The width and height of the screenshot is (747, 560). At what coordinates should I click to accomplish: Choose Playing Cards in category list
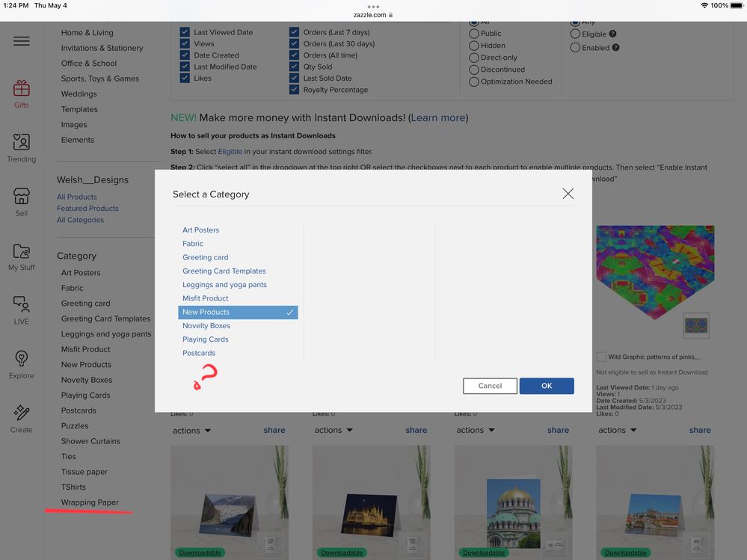coord(206,339)
